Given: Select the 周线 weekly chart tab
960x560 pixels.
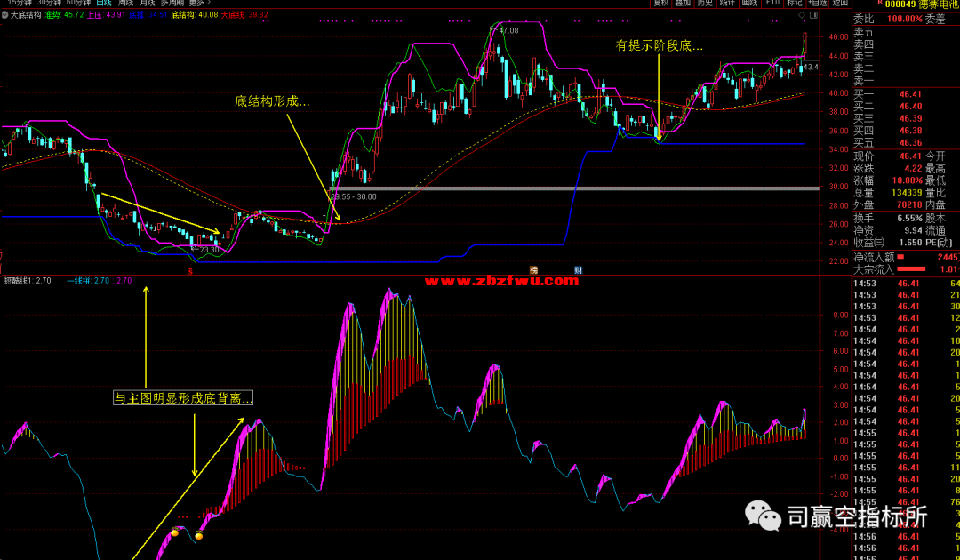Looking at the screenshot, I should pos(125,3).
